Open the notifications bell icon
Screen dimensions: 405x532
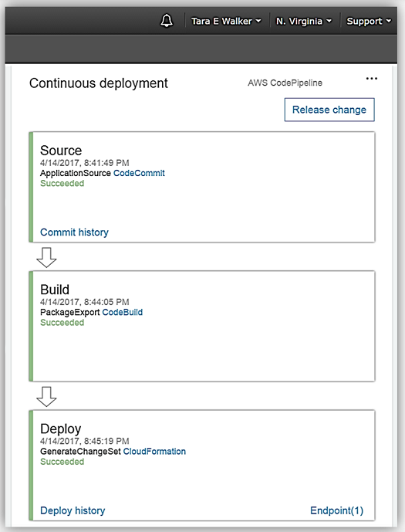[167, 21]
